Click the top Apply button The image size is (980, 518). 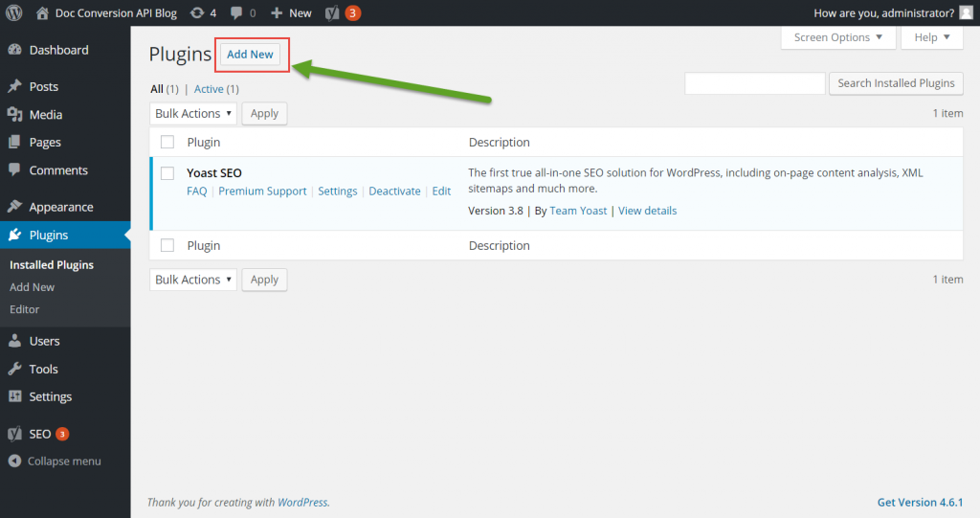tap(264, 113)
